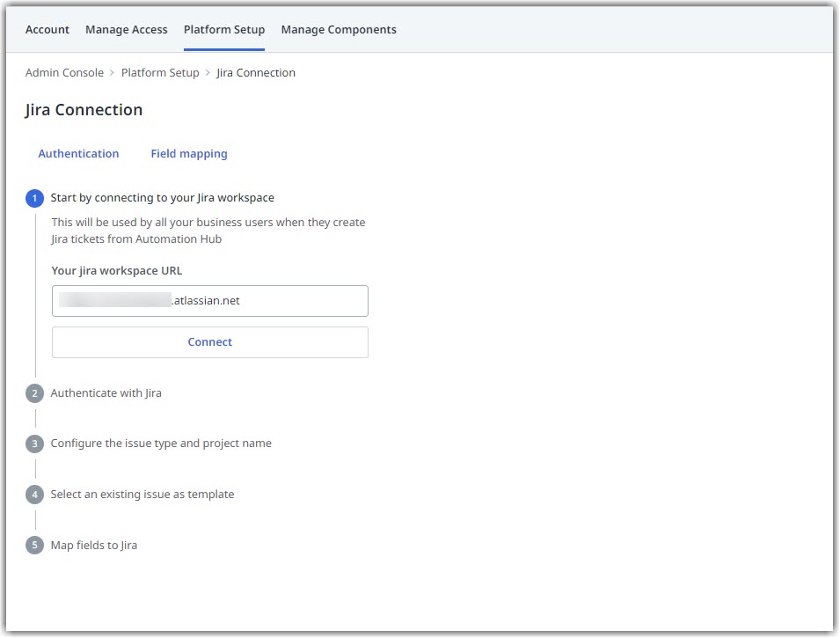Expand 'Select an existing issue as template'

142,495
